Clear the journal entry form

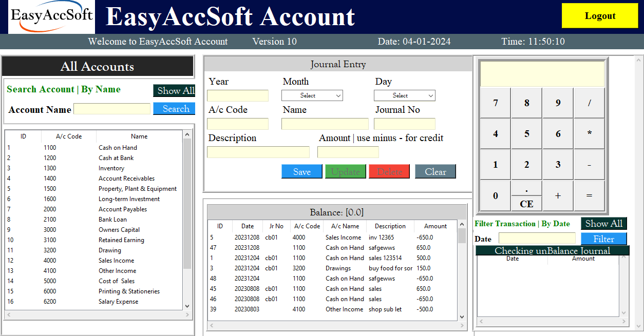point(435,172)
